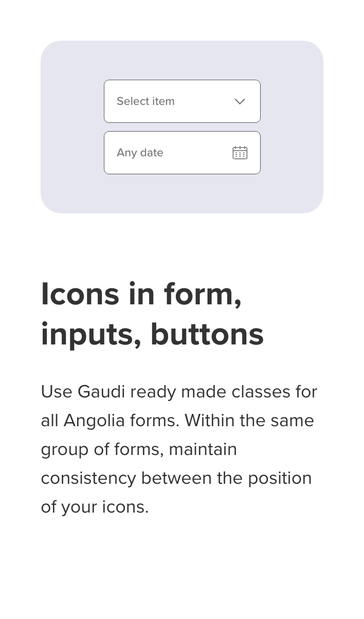The width and height of the screenshot is (364, 619).
Task: Click the word 'Gaudi' in paragraph
Action: (101, 392)
